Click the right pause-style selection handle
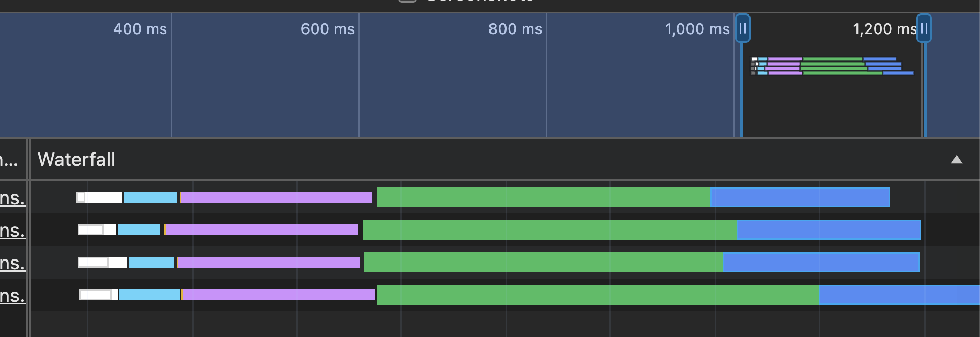 [924, 29]
